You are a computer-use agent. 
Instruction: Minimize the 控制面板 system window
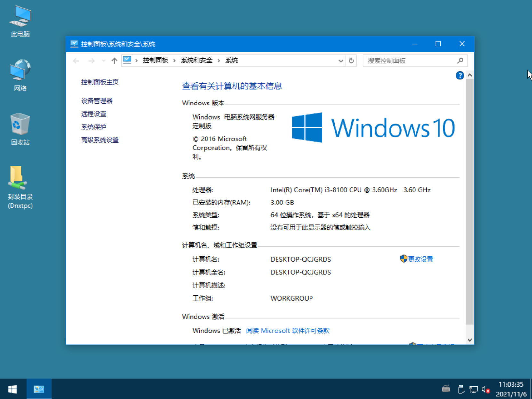pos(415,44)
